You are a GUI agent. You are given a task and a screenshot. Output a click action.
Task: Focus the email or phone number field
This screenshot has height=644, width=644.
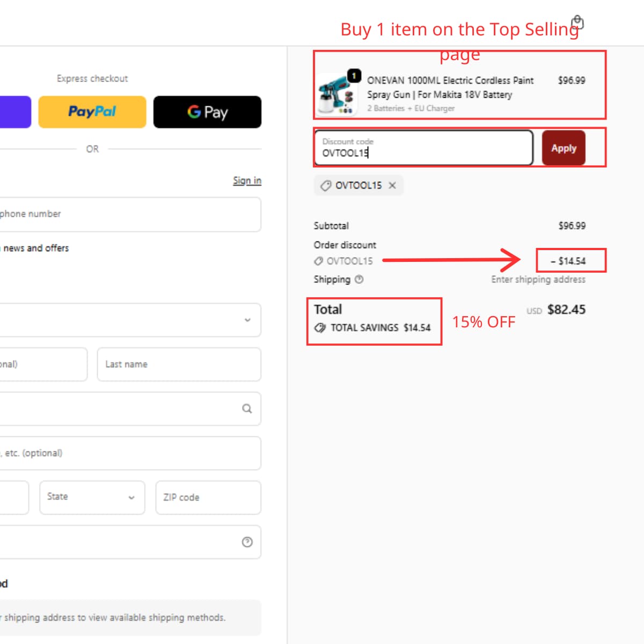(x=130, y=214)
